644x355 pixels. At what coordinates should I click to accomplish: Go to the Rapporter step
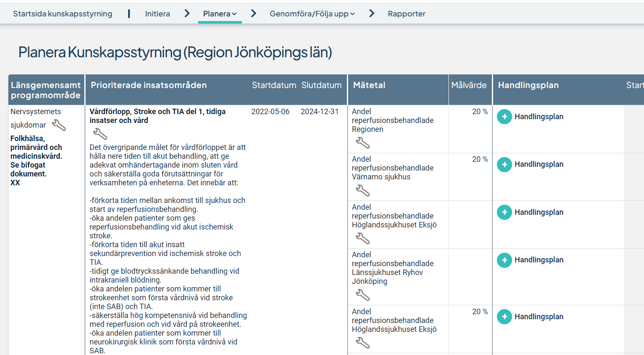(x=407, y=13)
